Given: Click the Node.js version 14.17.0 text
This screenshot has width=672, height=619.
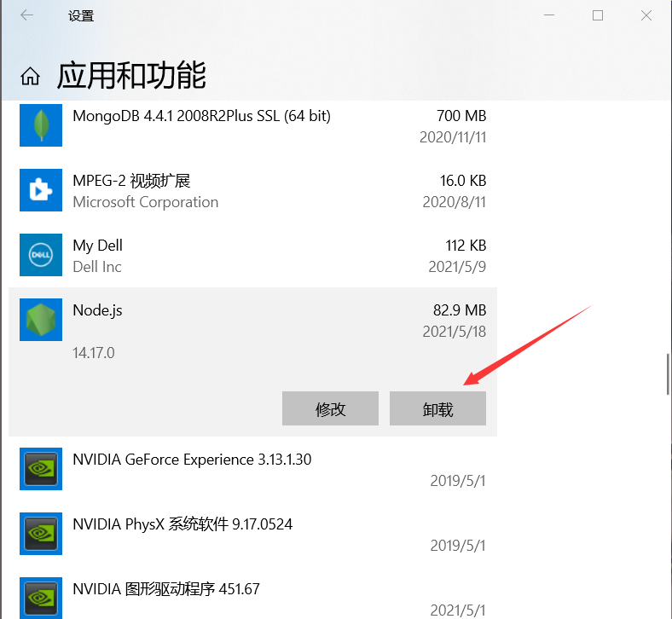Looking at the screenshot, I should coord(94,353).
